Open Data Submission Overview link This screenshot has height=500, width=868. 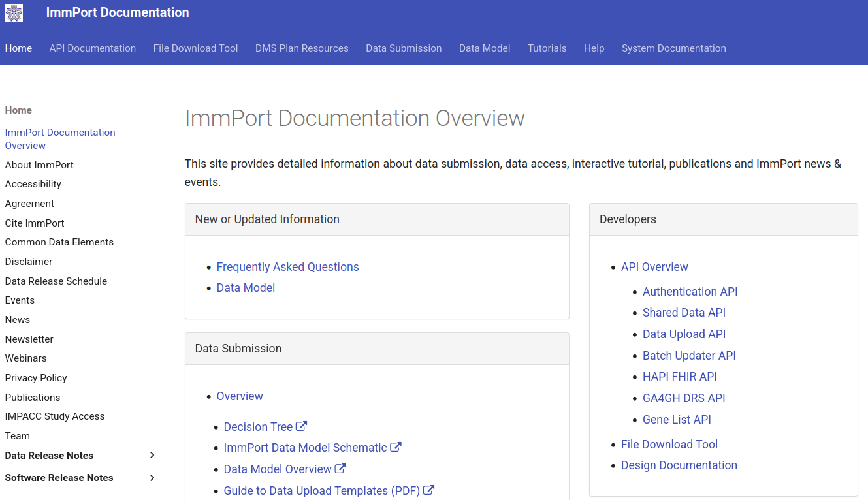[x=240, y=396]
